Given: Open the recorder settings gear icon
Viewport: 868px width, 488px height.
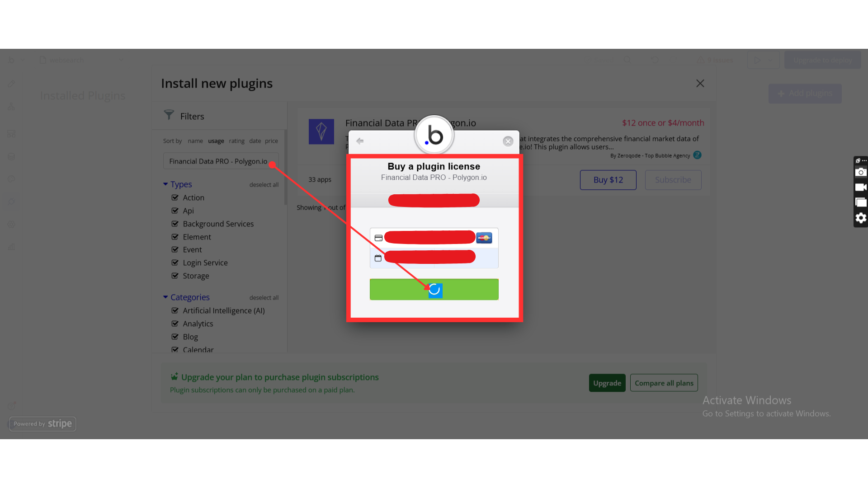Looking at the screenshot, I should point(860,218).
